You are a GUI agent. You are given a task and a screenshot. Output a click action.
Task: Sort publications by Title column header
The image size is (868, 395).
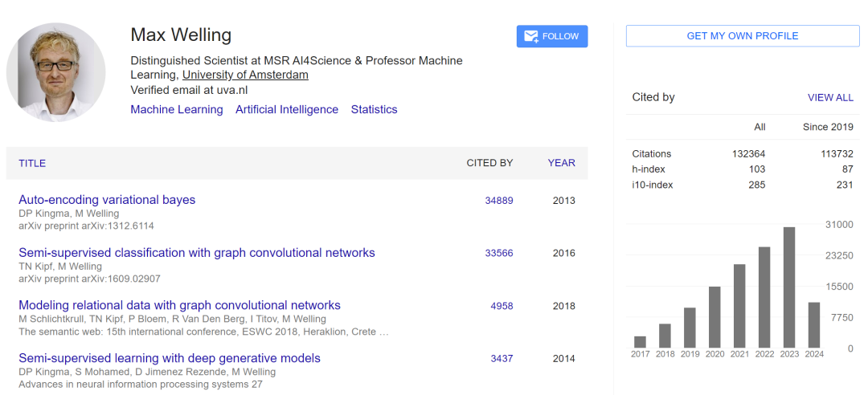coord(32,163)
